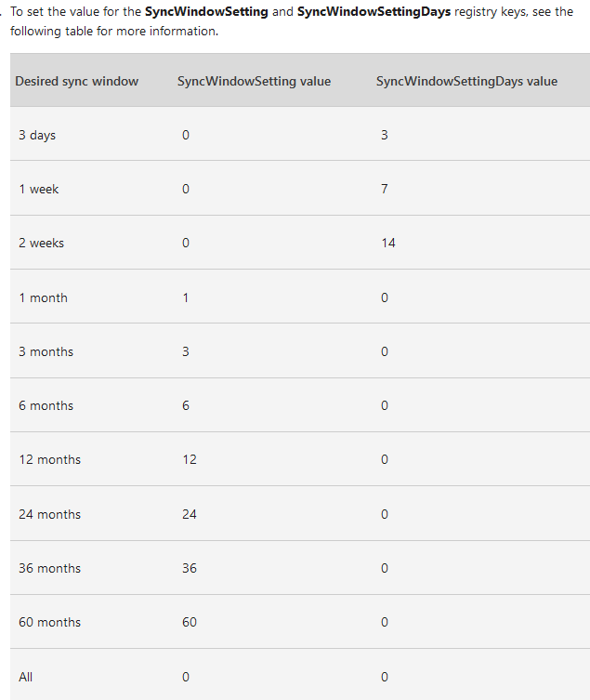
Task: Select the '3 days' row label
Action: pyautogui.click(x=37, y=135)
